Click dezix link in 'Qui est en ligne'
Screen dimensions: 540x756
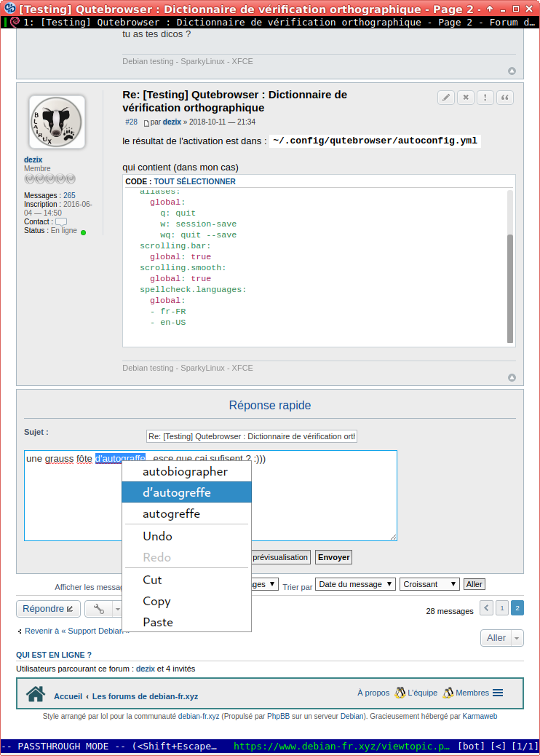[x=146, y=669]
